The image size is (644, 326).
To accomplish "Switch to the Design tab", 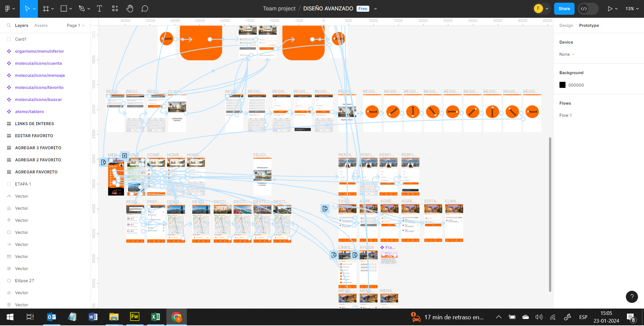I will click(566, 25).
